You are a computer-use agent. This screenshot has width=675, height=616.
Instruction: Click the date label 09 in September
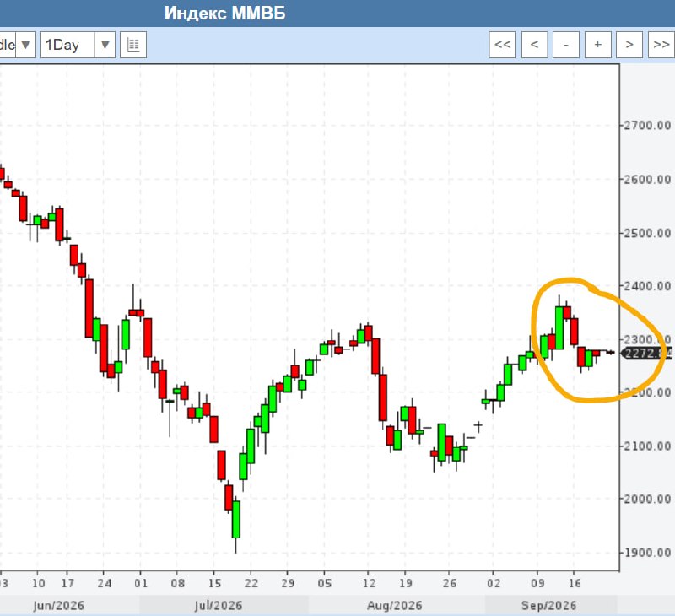tap(537, 583)
